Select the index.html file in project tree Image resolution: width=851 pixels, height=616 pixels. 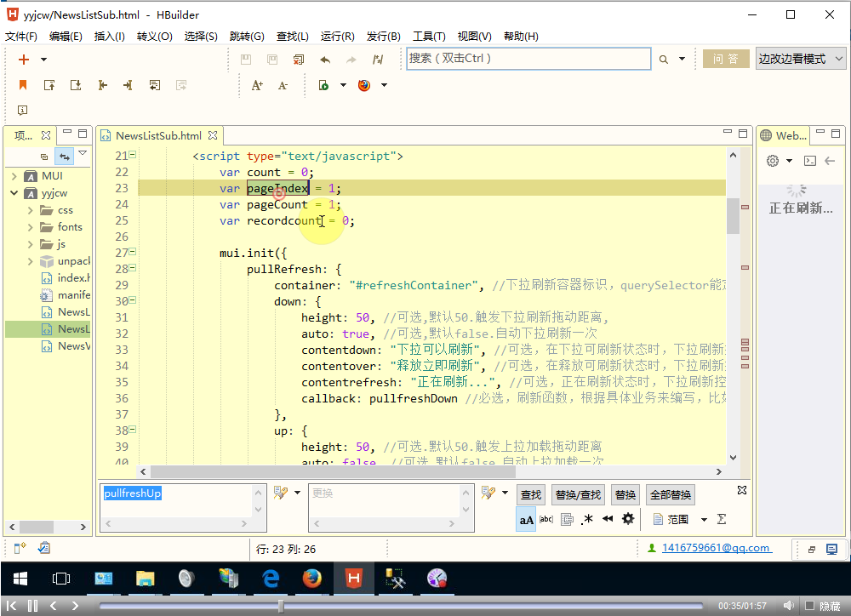[x=66, y=278]
